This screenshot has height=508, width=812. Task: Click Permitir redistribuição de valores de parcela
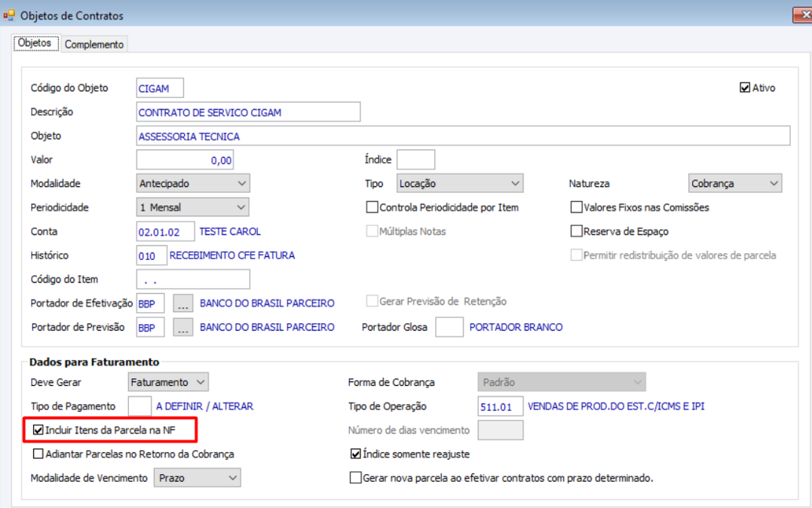tap(576, 255)
